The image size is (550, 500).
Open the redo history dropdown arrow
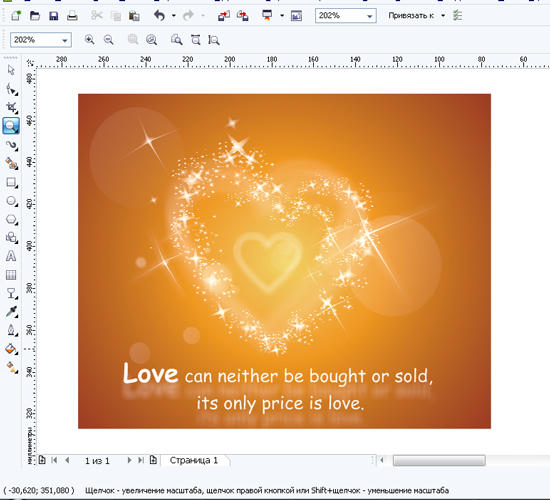point(203,16)
